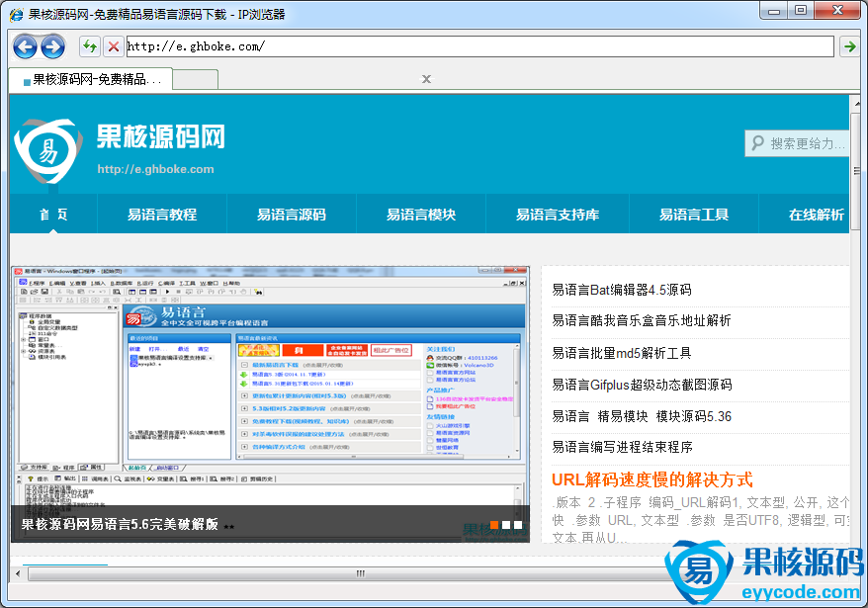868x608 pixels.
Task: Refresh the page with green arrows icon
Action: (89, 46)
